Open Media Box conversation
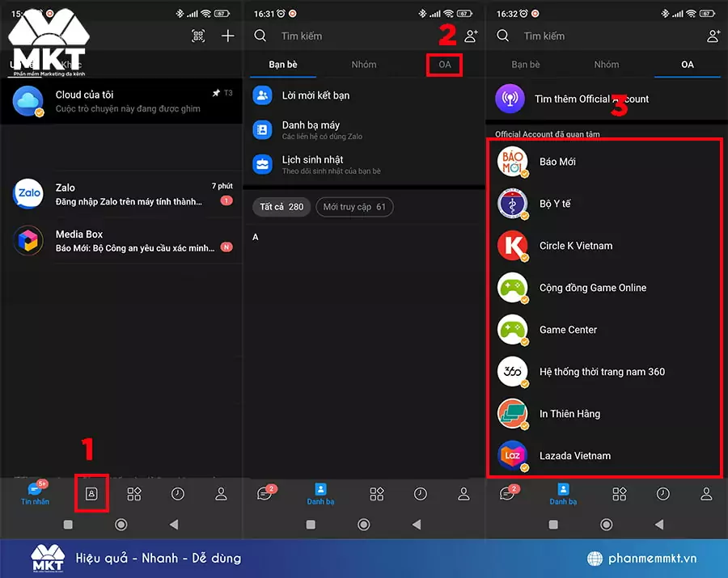This screenshot has width=728, height=578. (x=121, y=240)
